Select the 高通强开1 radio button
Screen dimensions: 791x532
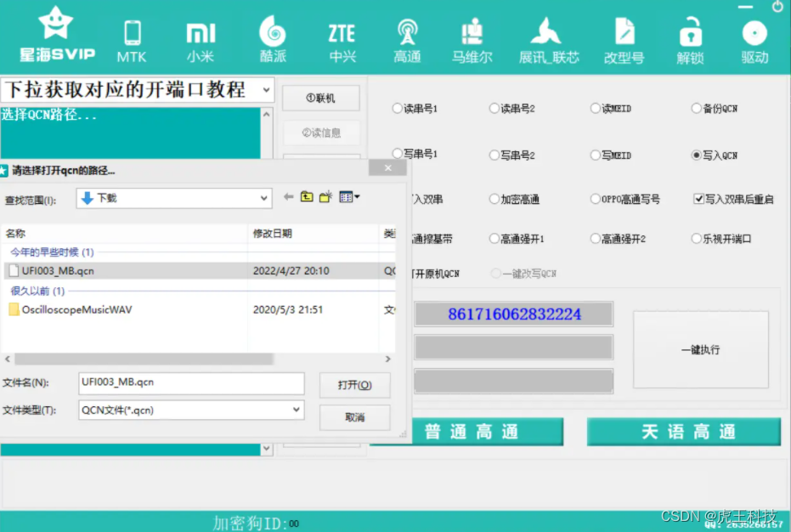(x=494, y=238)
